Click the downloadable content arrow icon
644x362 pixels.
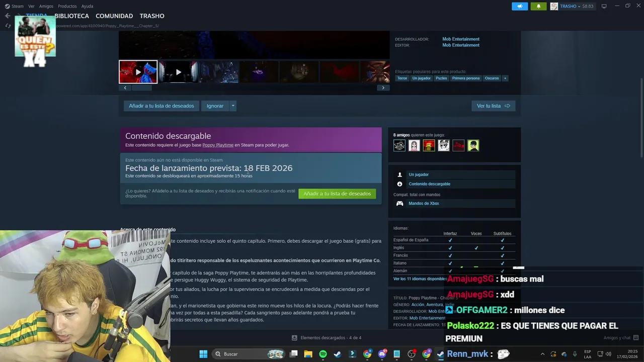tap(399, 184)
